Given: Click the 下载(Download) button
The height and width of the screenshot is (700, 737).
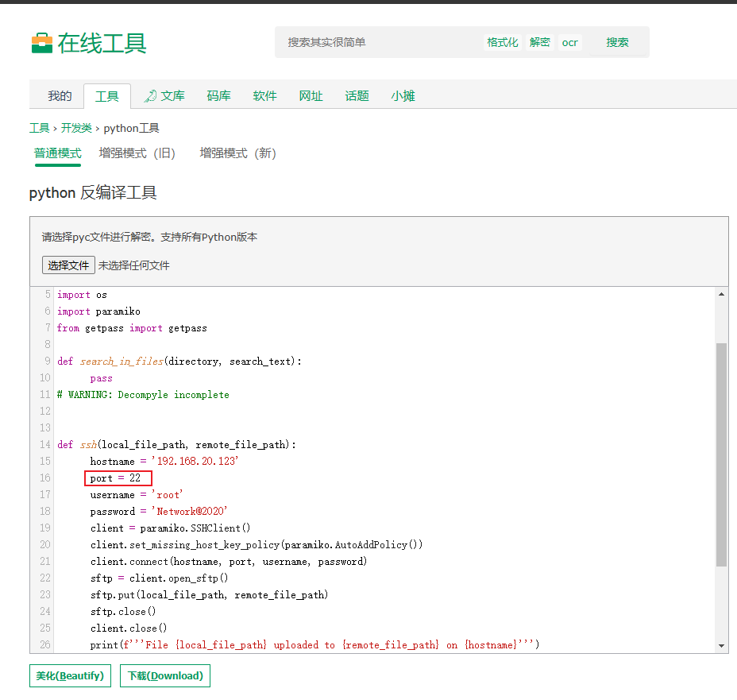Looking at the screenshot, I should coord(164,675).
